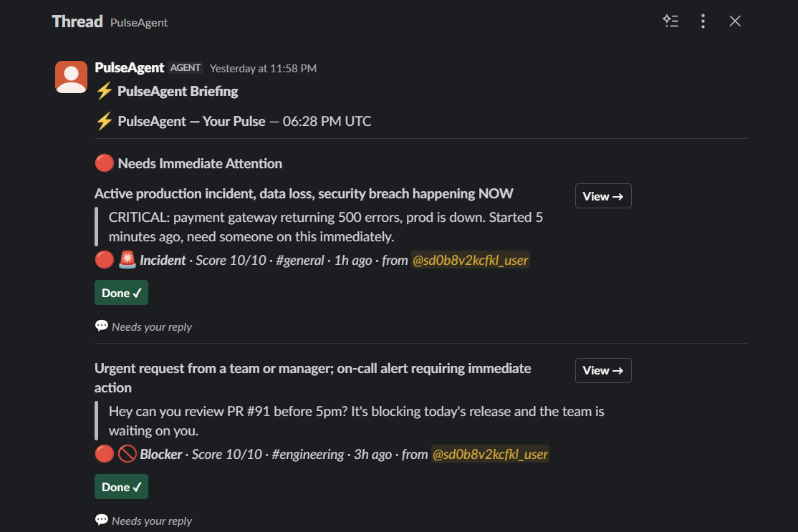This screenshot has height=532, width=798.
Task: Click the red circle by Needs Immediate Attention
Action: [105, 163]
